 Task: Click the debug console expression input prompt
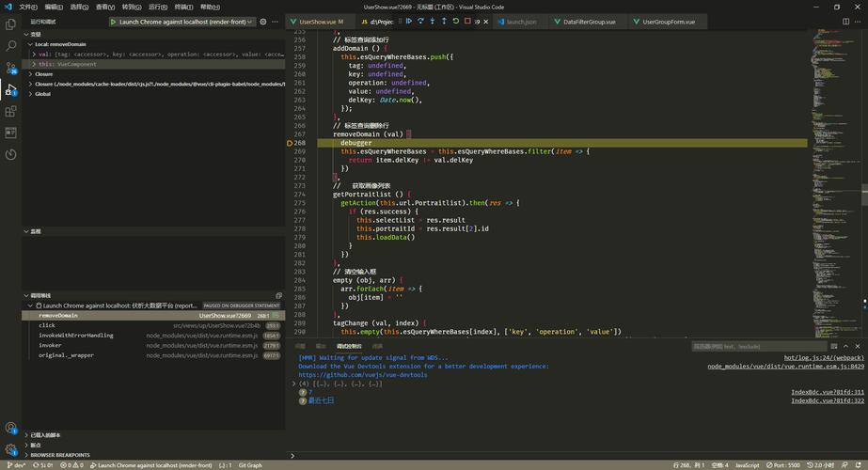pyautogui.click(x=576, y=456)
